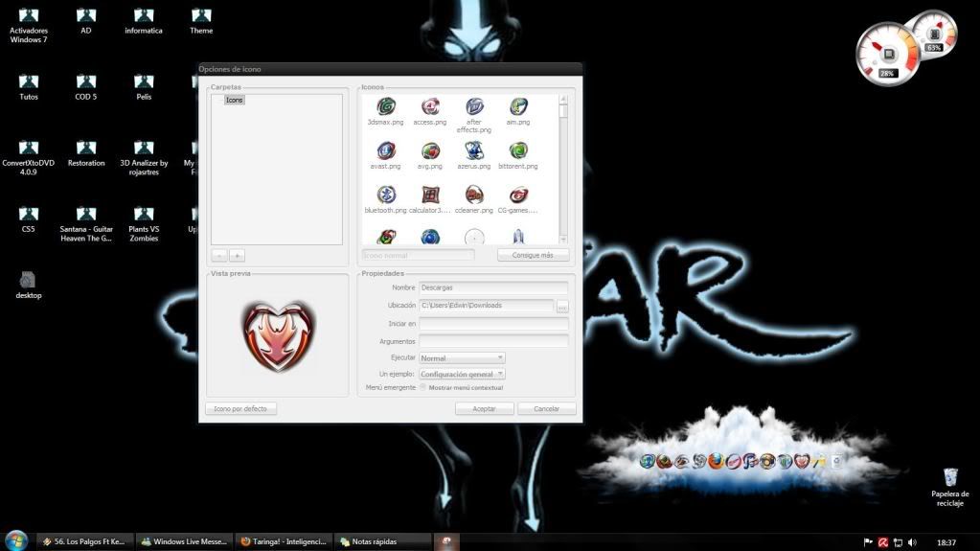Select the Icons folder in Carpetas

(x=235, y=100)
